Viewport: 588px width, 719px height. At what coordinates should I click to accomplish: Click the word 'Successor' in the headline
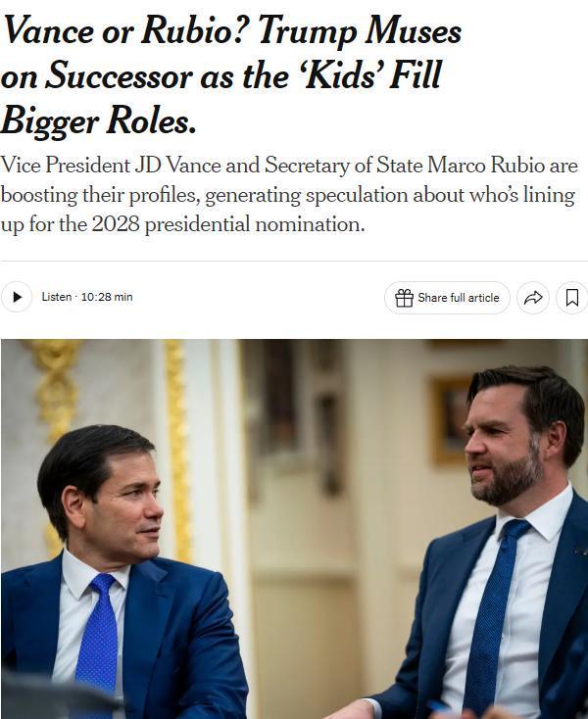119,75
